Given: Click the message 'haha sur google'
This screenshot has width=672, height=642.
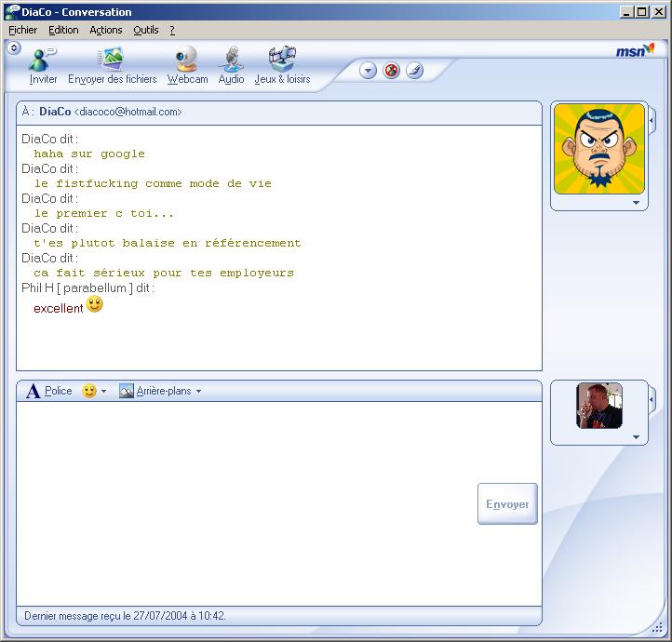Looking at the screenshot, I should pyautogui.click(x=89, y=154).
